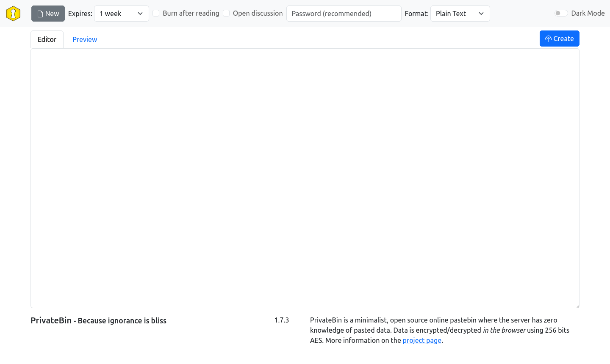Click the PrivateBin padlock logo

[x=13, y=13]
